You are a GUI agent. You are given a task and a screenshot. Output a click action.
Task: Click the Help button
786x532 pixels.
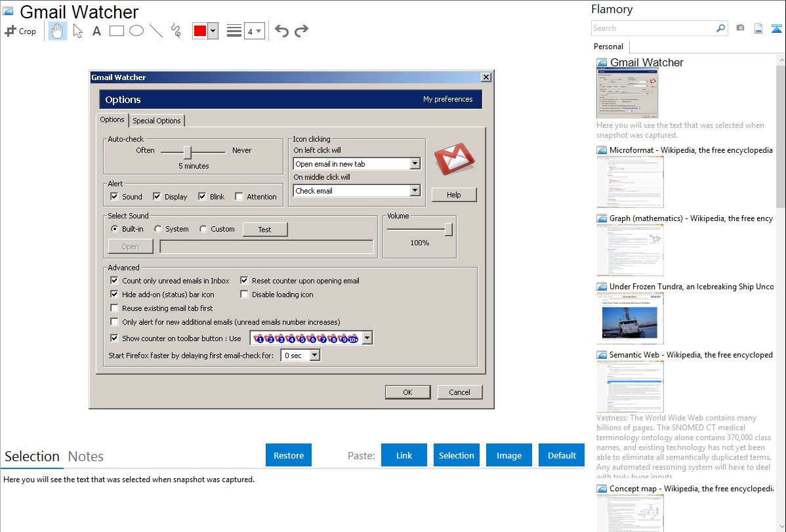453,195
